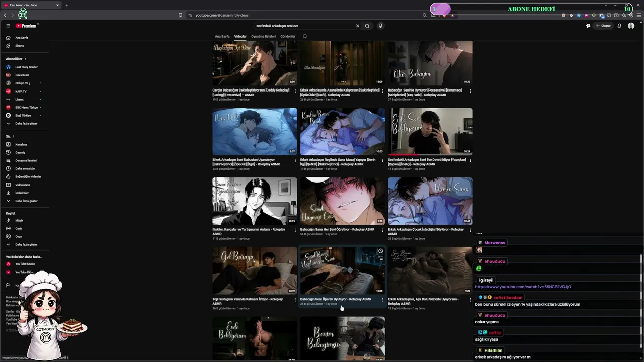This screenshot has width=644, height=362.
Task: Explore Müzik category
Action: [x=19, y=220]
